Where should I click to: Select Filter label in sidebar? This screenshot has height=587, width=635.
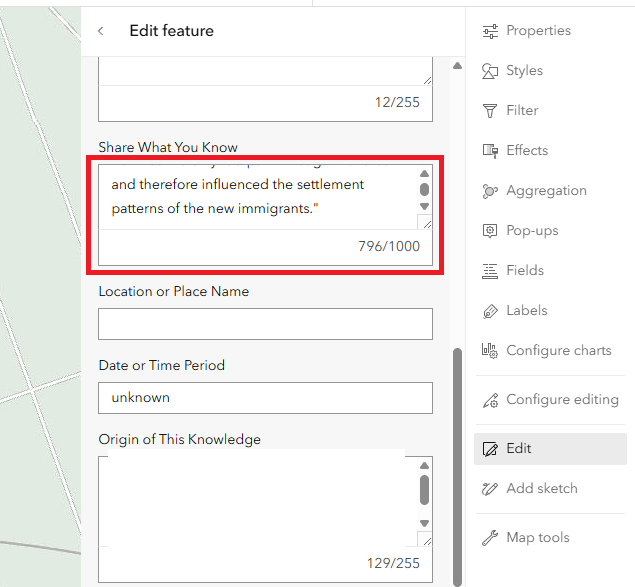coord(522,111)
